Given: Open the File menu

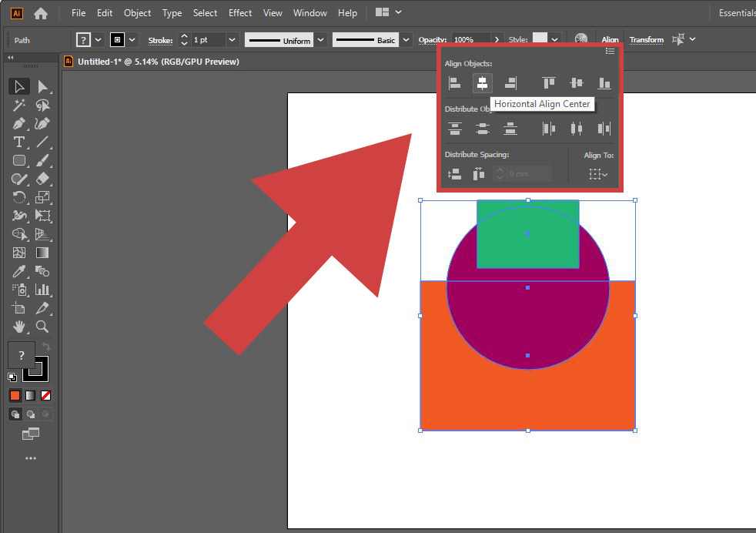Looking at the screenshot, I should click(x=78, y=13).
